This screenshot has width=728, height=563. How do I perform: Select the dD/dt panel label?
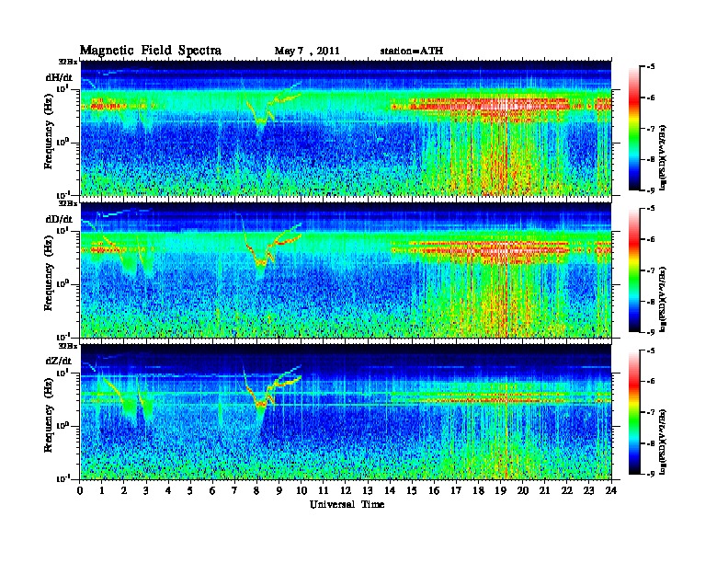coord(59,219)
